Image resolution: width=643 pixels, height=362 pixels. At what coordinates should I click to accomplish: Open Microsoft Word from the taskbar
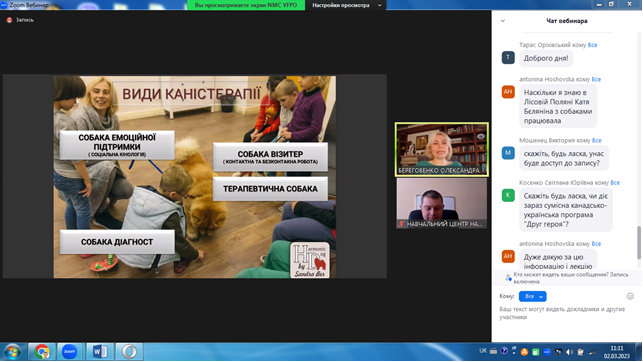[99, 352]
